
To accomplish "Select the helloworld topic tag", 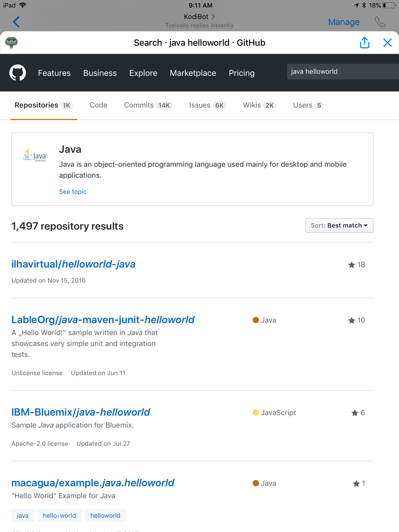I will coord(105,515).
